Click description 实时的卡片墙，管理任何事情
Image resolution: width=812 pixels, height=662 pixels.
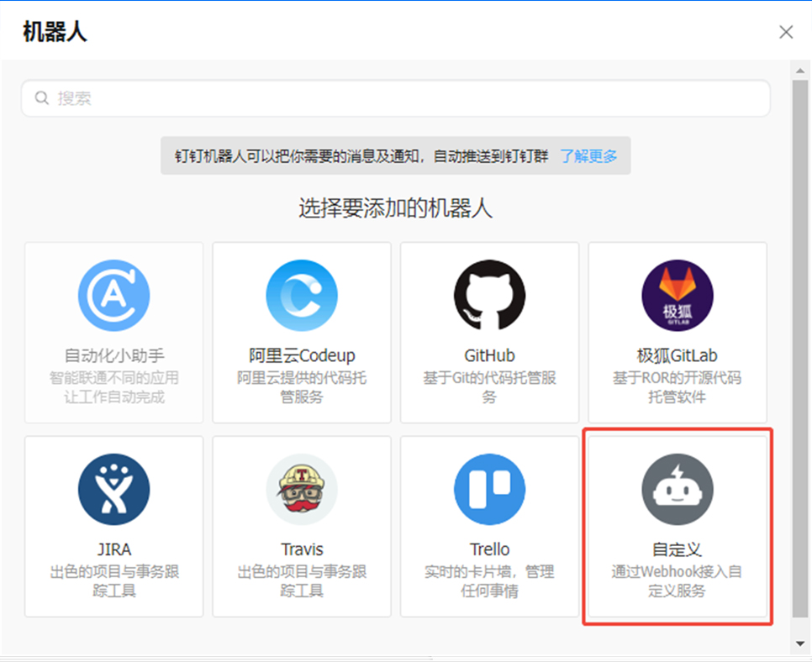489,581
